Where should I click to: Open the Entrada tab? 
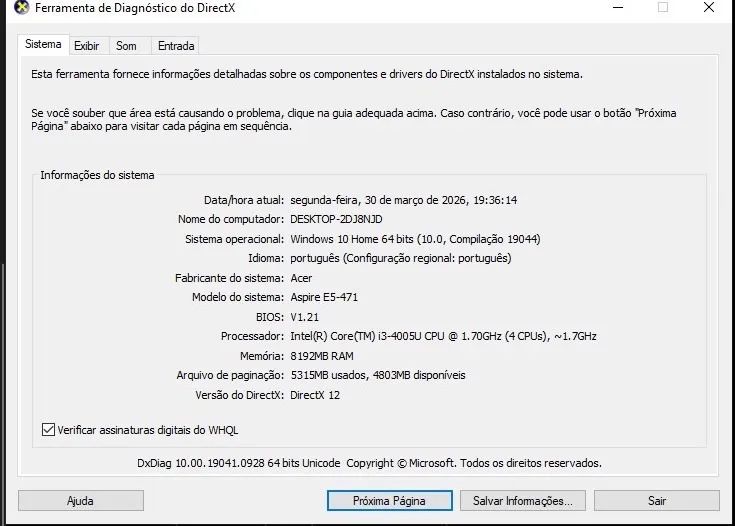tap(176, 46)
